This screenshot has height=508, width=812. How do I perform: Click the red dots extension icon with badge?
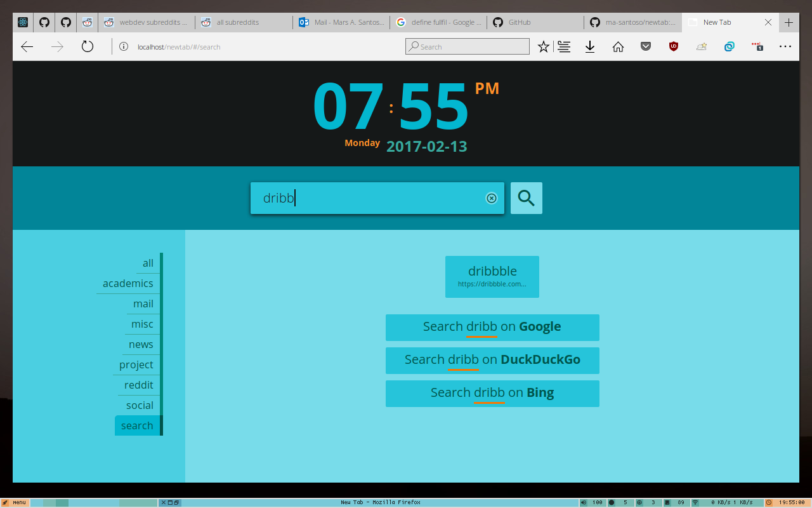tap(757, 46)
